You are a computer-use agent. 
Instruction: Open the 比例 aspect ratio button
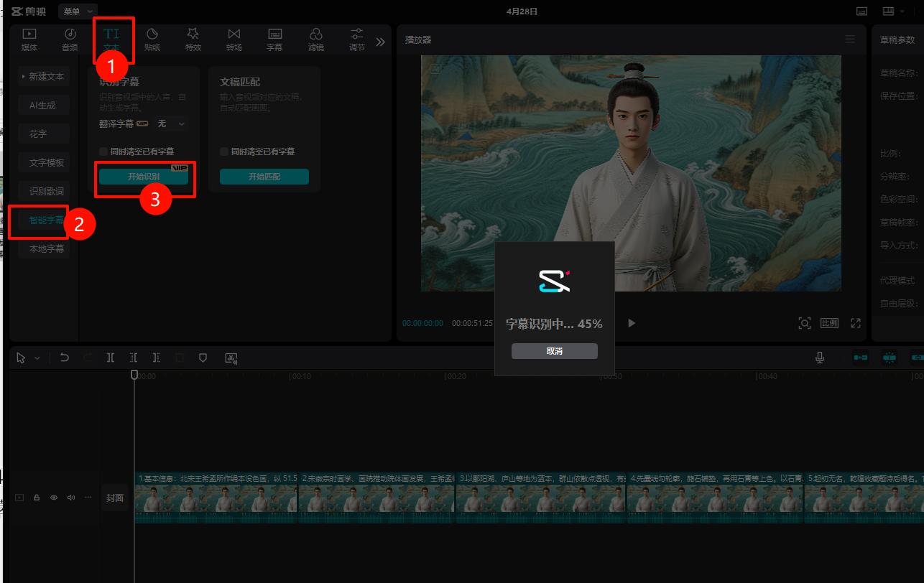click(830, 323)
